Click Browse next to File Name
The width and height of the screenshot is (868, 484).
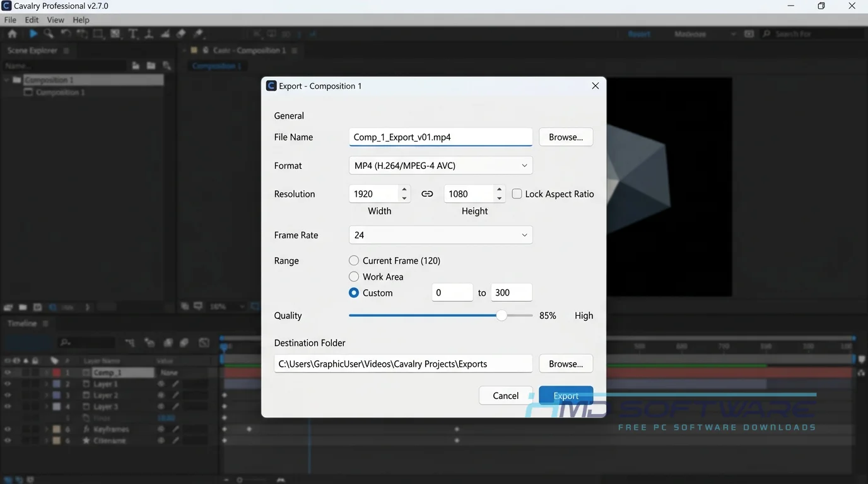(566, 137)
